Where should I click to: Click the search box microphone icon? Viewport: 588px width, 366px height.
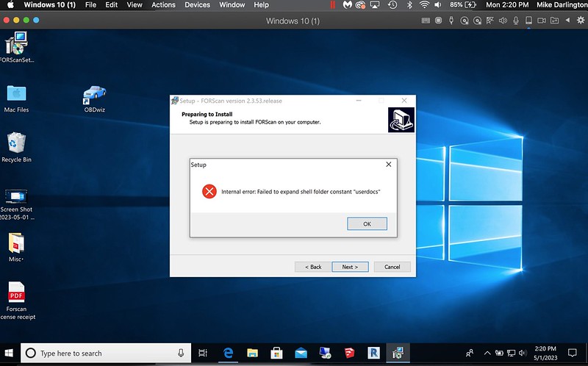click(x=181, y=353)
